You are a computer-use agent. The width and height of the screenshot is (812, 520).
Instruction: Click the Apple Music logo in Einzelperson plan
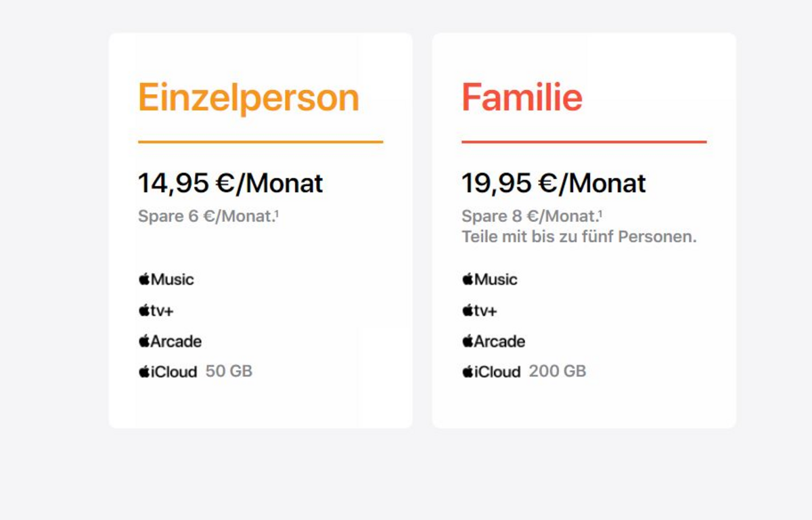(166, 279)
